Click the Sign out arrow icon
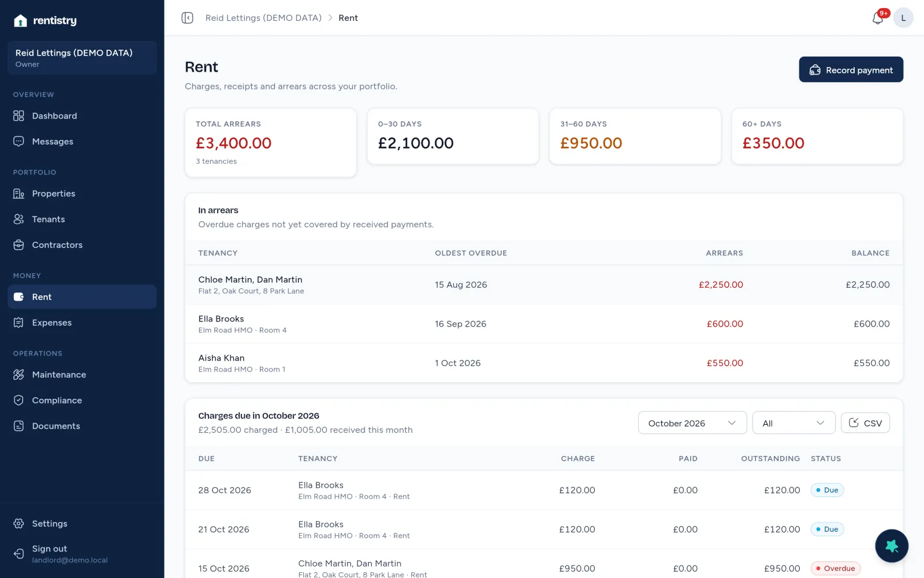 18,554
